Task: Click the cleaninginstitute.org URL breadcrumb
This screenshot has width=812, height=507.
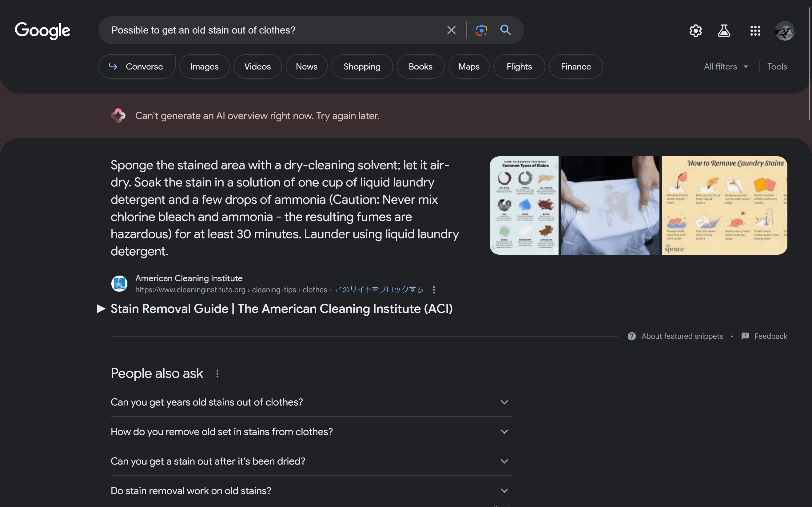Action: [231, 290]
